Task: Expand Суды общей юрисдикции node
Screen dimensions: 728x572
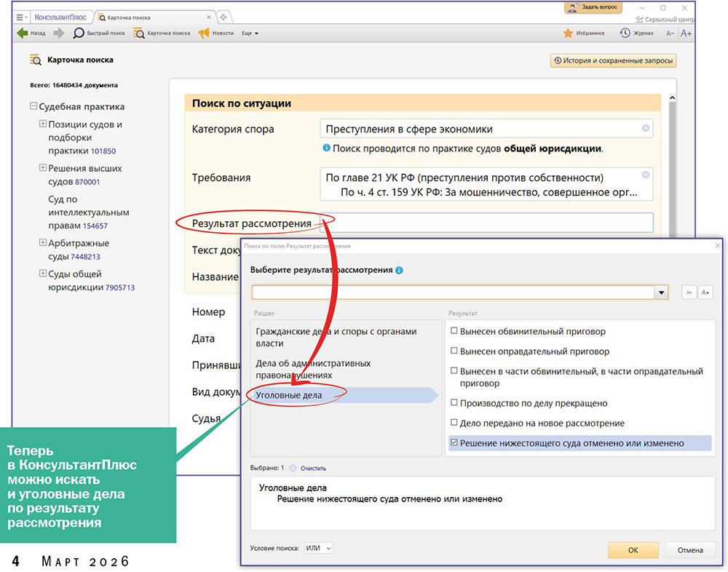Action: click(x=43, y=274)
